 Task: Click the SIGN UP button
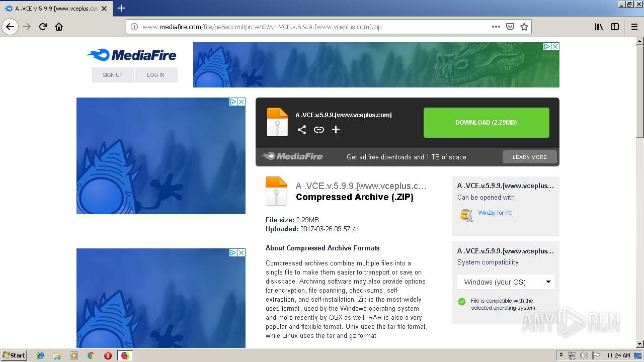point(112,75)
